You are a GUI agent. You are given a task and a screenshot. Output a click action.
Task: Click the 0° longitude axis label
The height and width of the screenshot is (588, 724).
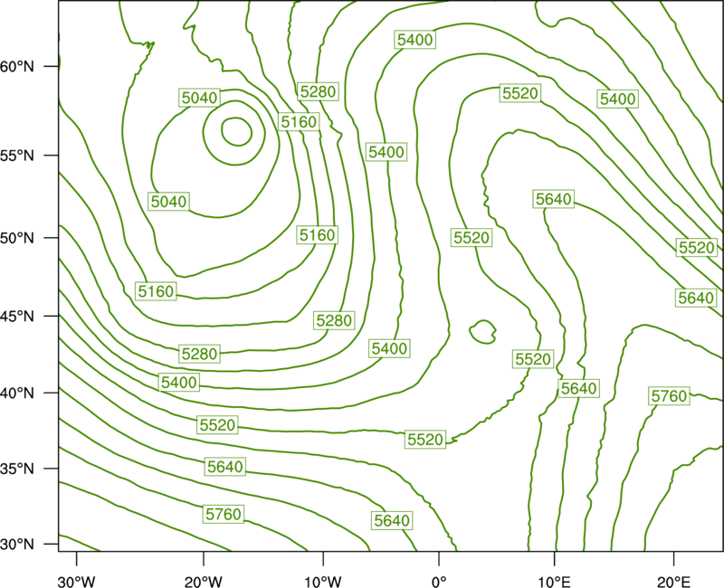[x=439, y=582]
